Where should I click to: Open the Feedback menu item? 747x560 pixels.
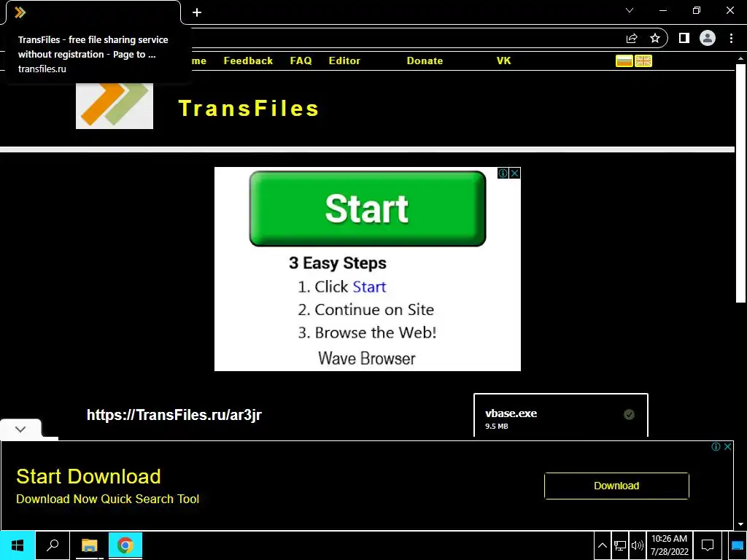[248, 61]
